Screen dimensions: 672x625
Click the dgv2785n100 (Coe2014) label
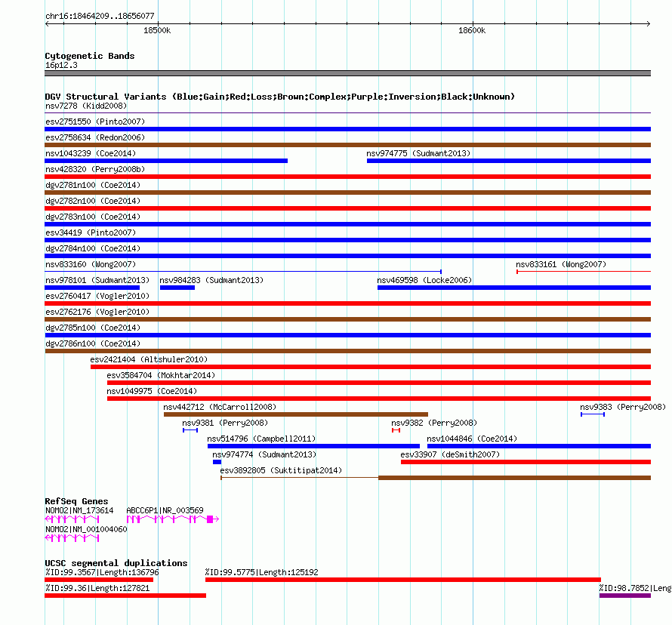[x=93, y=328]
